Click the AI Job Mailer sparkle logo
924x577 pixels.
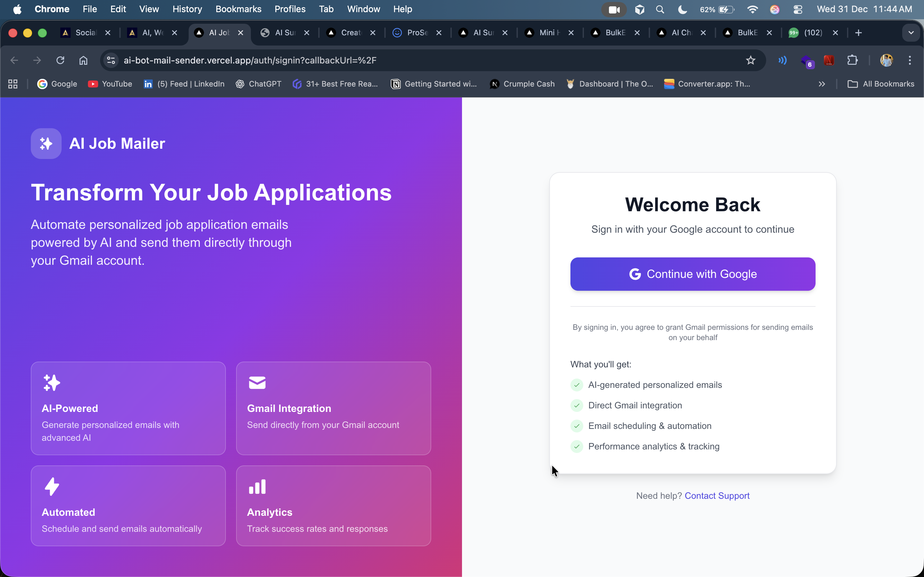[x=46, y=144]
